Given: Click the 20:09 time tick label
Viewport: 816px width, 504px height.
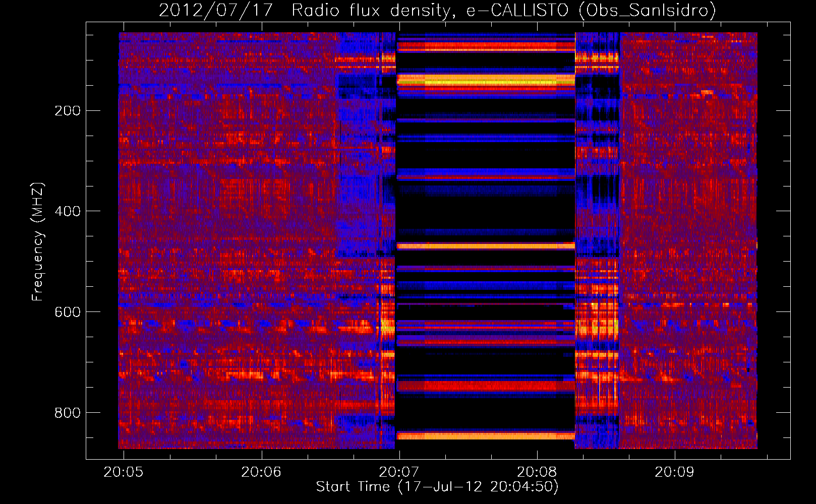Looking at the screenshot, I should pyautogui.click(x=675, y=472).
